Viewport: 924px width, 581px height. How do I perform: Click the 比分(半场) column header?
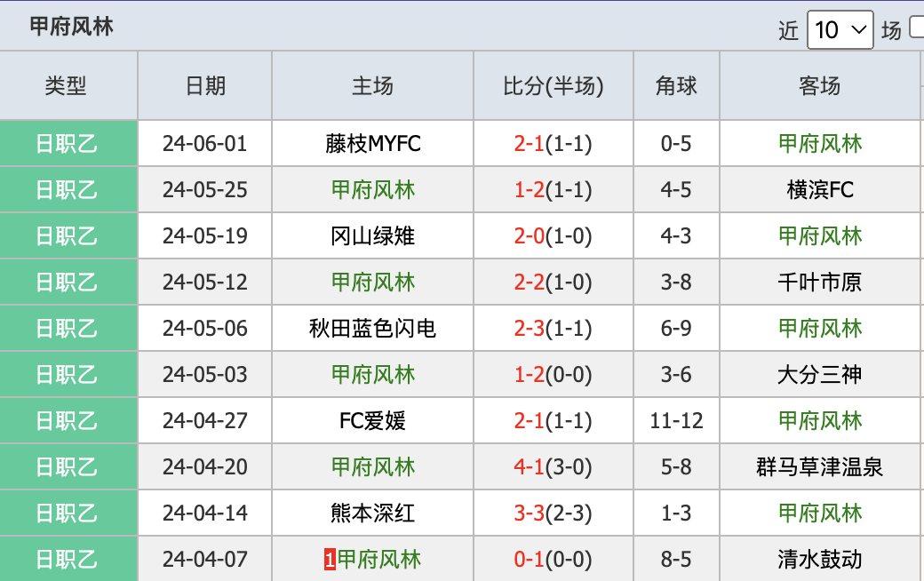(x=553, y=86)
